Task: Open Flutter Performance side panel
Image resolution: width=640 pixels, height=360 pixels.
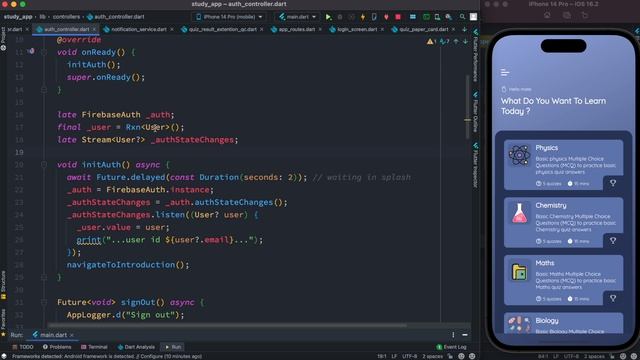Action: [476, 55]
